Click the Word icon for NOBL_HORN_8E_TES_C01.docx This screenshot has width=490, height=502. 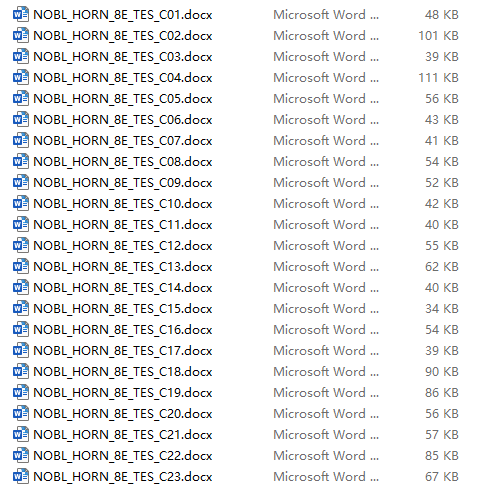tap(21, 15)
